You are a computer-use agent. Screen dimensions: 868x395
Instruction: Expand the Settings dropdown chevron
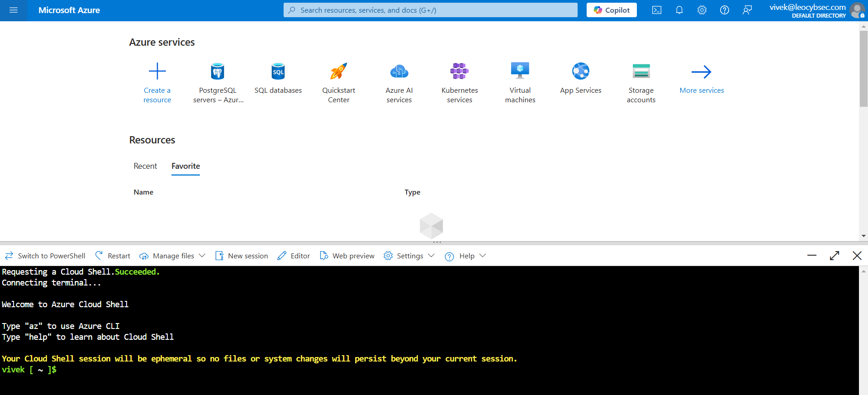click(432, 256)
